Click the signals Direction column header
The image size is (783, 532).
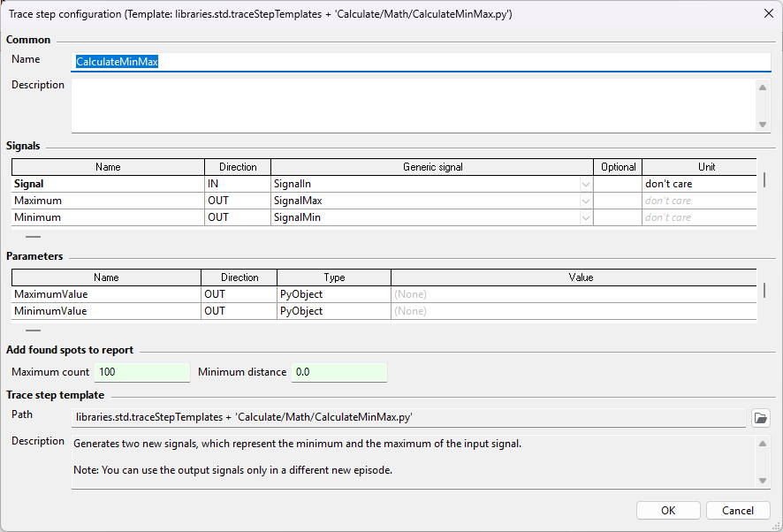[x=238, y=167]
